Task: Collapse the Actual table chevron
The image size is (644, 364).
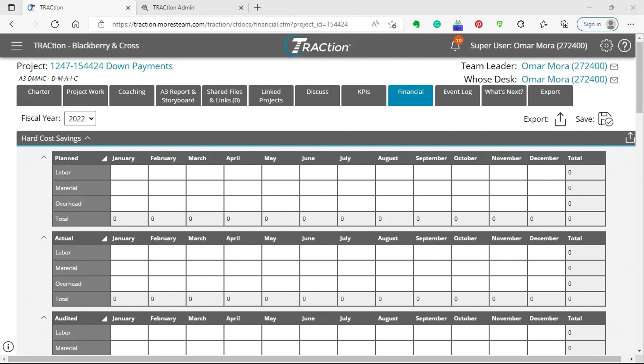Action: point(43,237)
